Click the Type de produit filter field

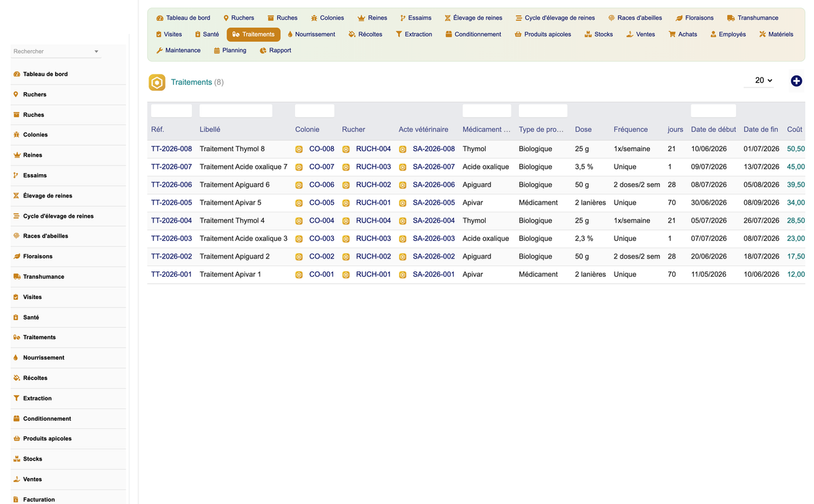pos(543,111)
